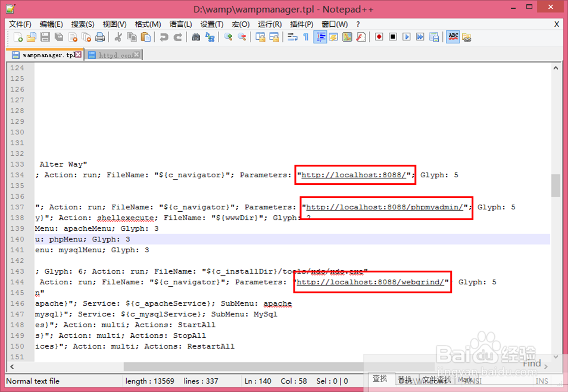Screen dimensions: 568x392
Task: Expand the 插件(P) plugins menu
Action: coord(301,24)
